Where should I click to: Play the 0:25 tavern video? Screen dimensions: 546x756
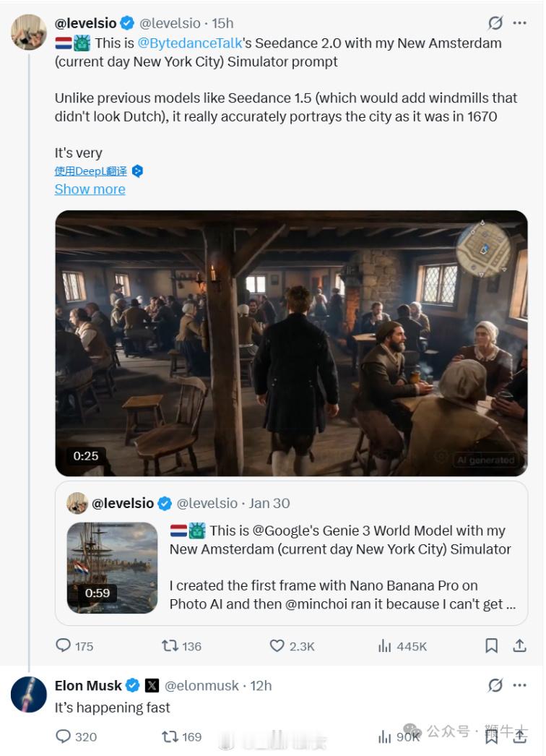point(291,343)
